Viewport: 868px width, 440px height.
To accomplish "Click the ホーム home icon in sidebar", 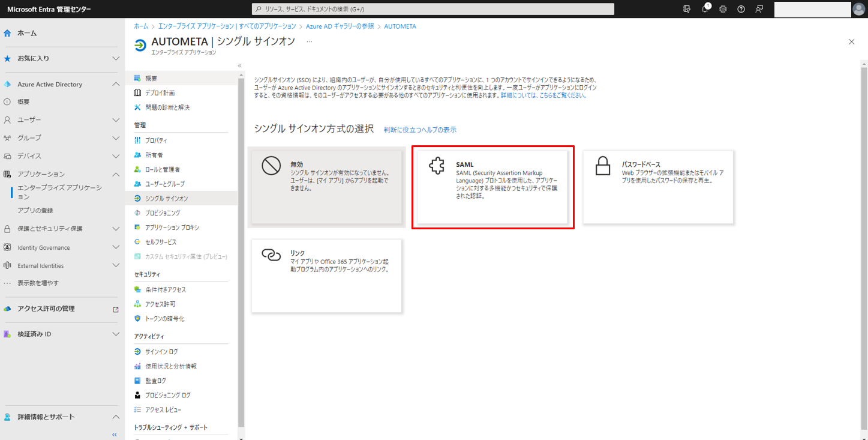I will pos(7,33).
